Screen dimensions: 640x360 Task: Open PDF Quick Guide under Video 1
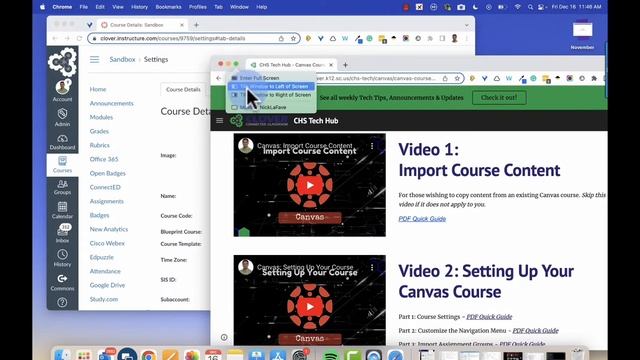(422, 219)
